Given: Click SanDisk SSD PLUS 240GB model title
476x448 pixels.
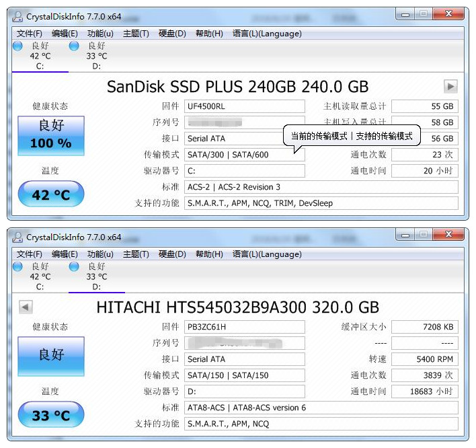Looking at the screenshot, I should [238, 87].
